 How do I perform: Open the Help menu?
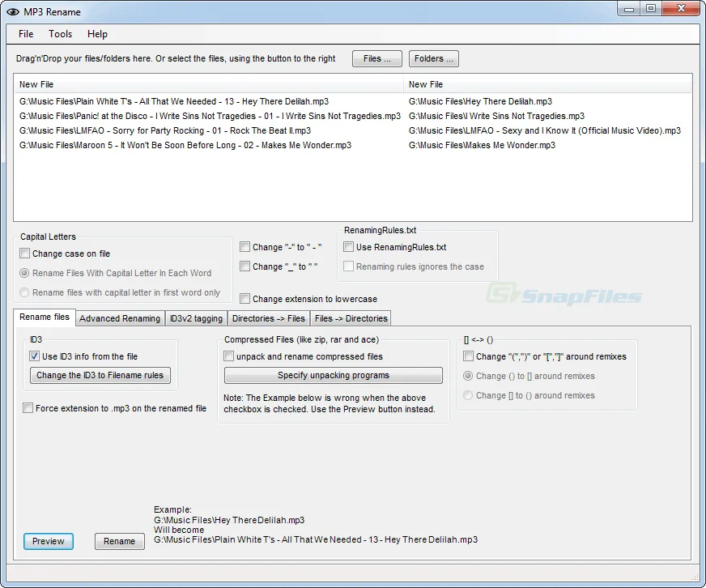(97, 34)
